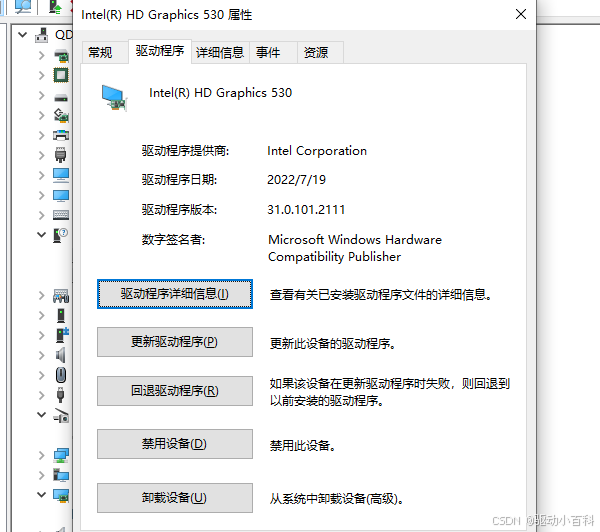Click the update driver toolbar icon with green arrow
Viewport: 600px width, 532px height.
[x=55, y=7]
